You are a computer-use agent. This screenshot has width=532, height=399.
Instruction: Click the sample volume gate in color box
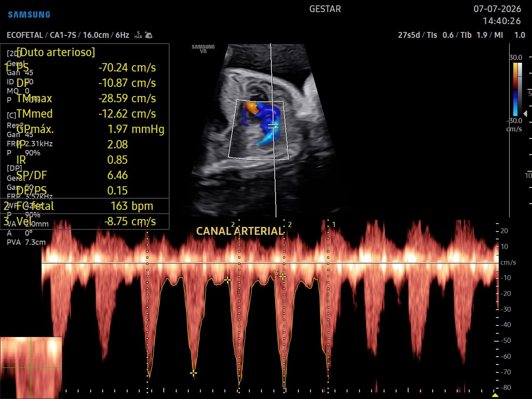click(x=273, y=126)
